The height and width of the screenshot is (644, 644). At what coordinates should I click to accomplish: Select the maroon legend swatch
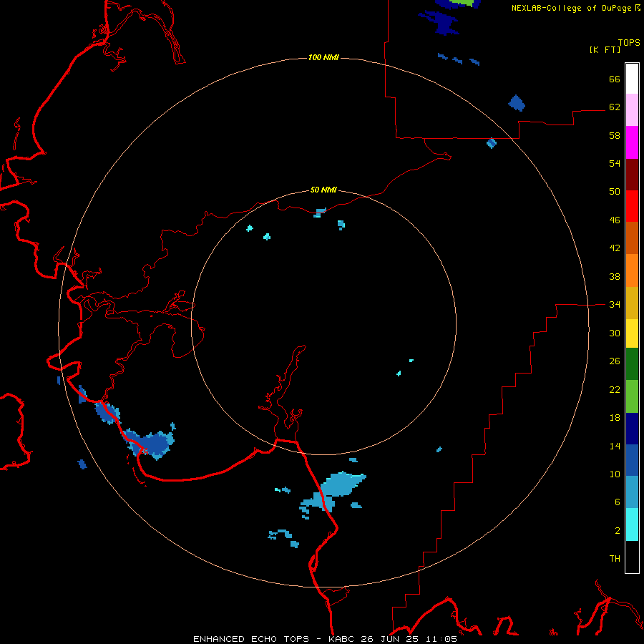click(x=632, y=175)
